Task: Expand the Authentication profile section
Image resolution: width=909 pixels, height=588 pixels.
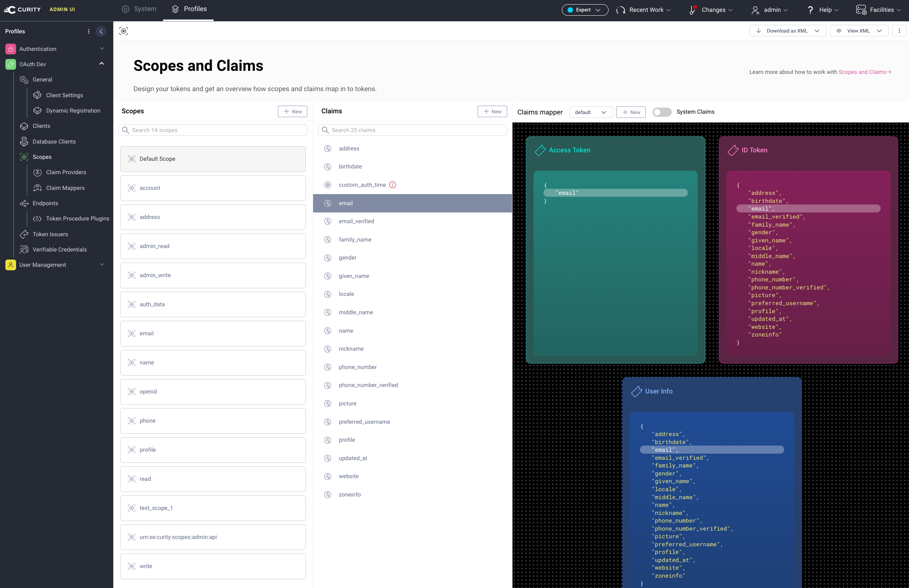Action: pos(102,49)
